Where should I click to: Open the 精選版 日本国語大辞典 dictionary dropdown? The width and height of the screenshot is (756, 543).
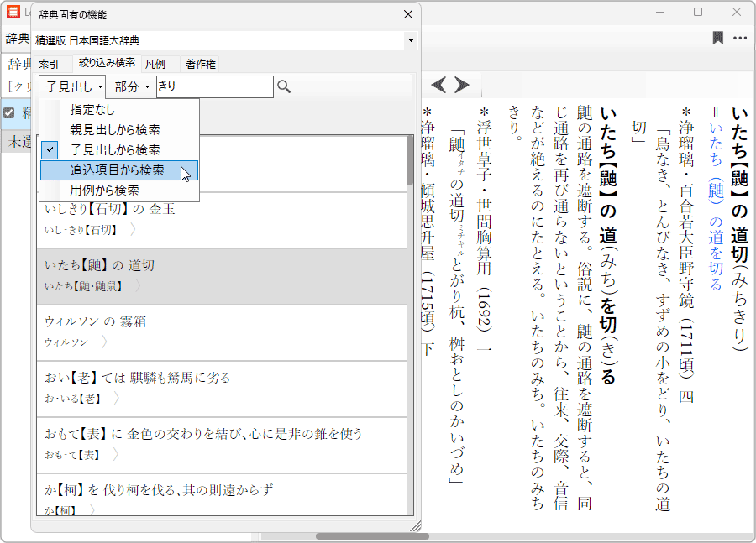(x=410, y=40)
